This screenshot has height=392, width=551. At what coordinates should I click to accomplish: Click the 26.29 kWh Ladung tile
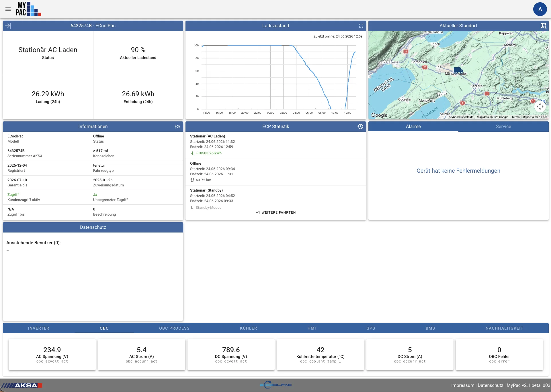tap(48, 97)
